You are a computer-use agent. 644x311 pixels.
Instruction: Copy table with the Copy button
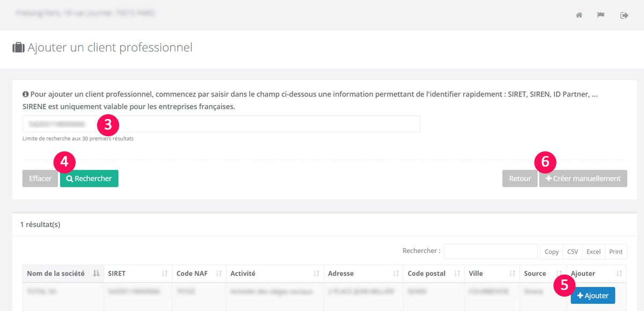tap(552, 251)
